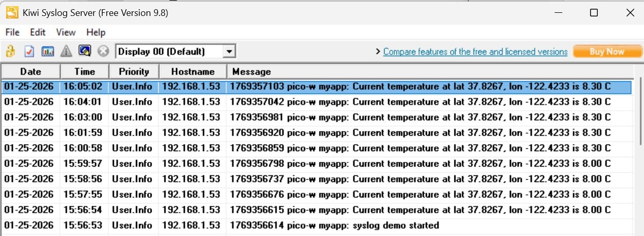Click hostname 192.168.1.53 in the 15:58:56 row
Viewport: 644px width, 236px height.
point(191,179)
